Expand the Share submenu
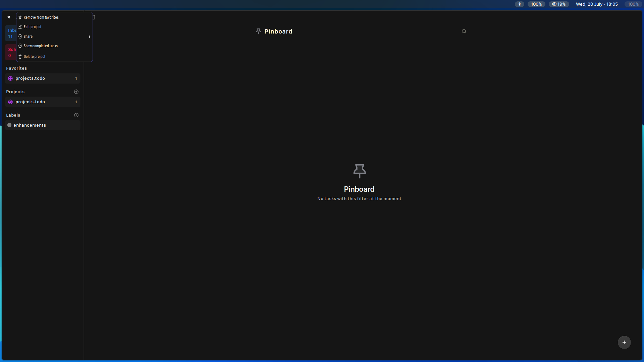Image resolution: width=644 pixels, height=362 pixels. (x=54, y=37)
